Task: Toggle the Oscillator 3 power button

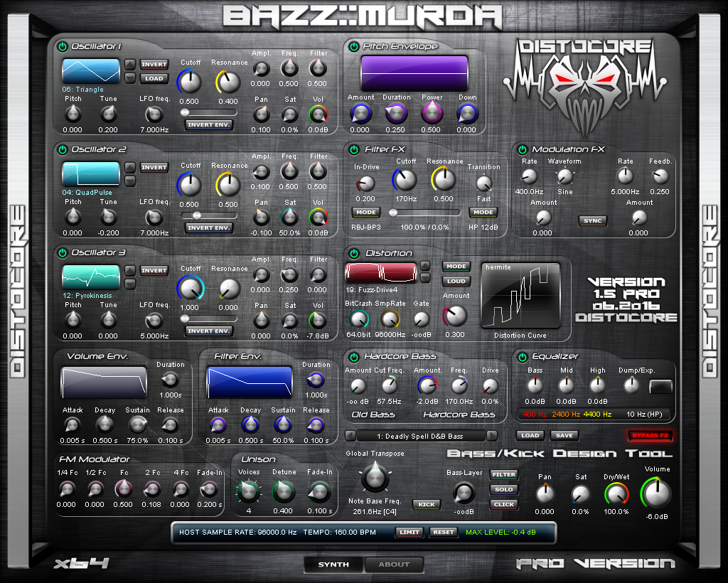Action: coord(63,252)
